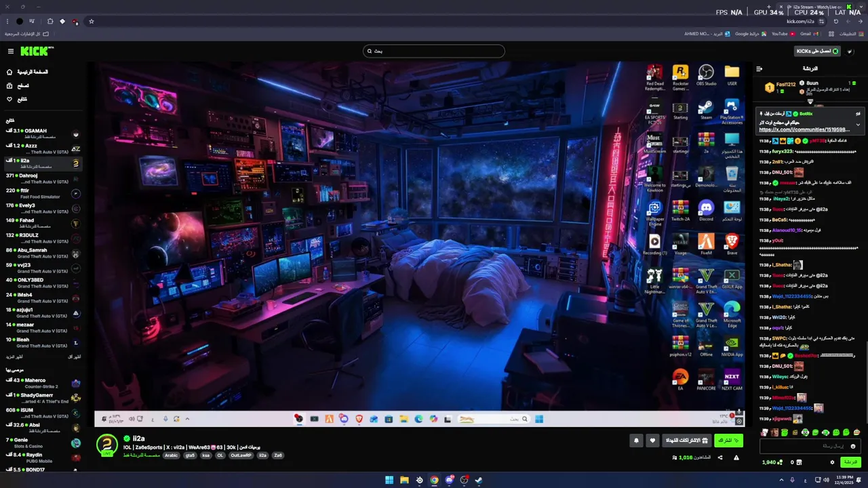Report stream using warning triangle icon
868x488 pixels.
(x=736, y=457)
